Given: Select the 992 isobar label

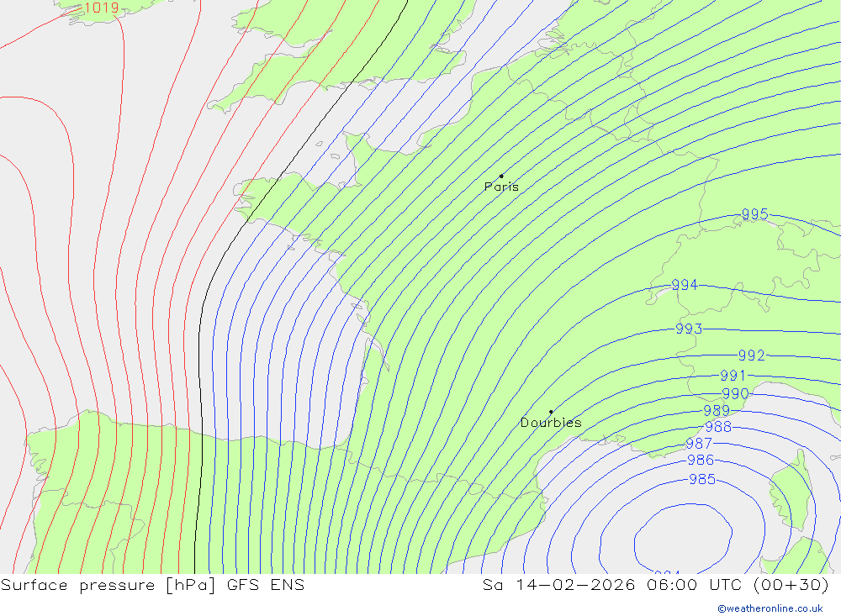Looking at the screenshot, I should 751,355.
